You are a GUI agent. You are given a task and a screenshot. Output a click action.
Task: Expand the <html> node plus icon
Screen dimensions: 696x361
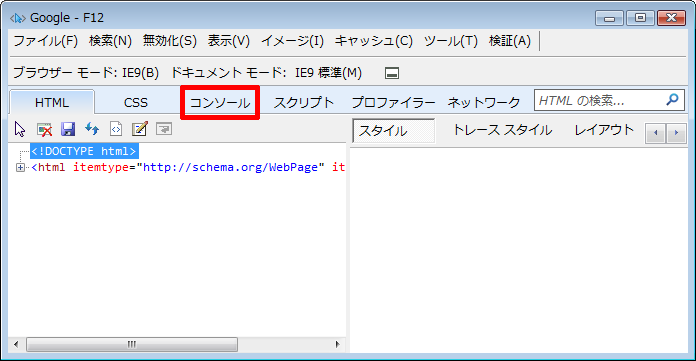[20, 167]
